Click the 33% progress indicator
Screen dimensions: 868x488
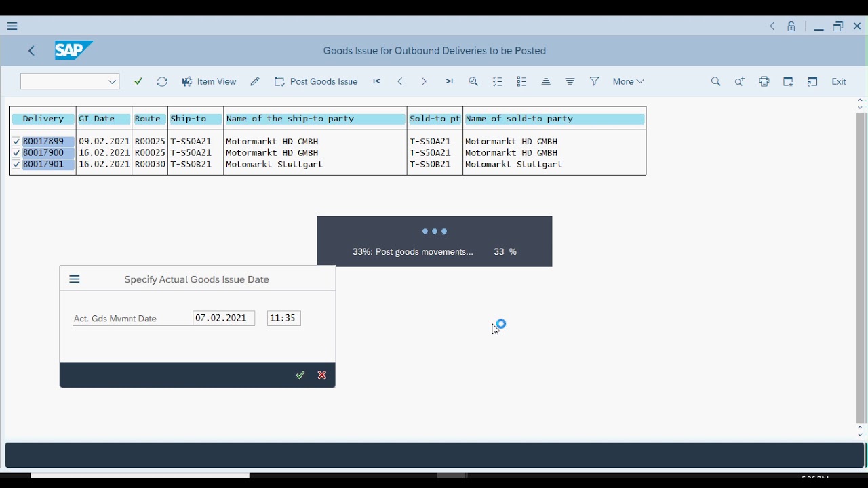point(435,242)
